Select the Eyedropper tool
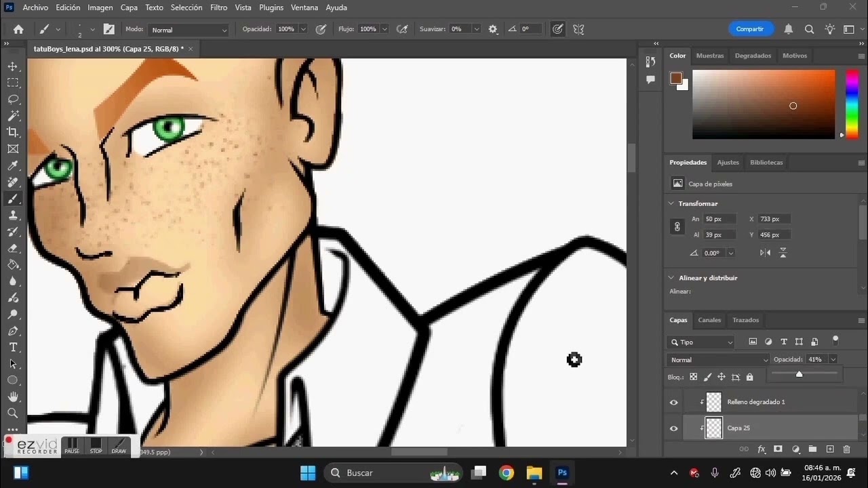This screenshot has width=868, height=488. click(13, 165)
